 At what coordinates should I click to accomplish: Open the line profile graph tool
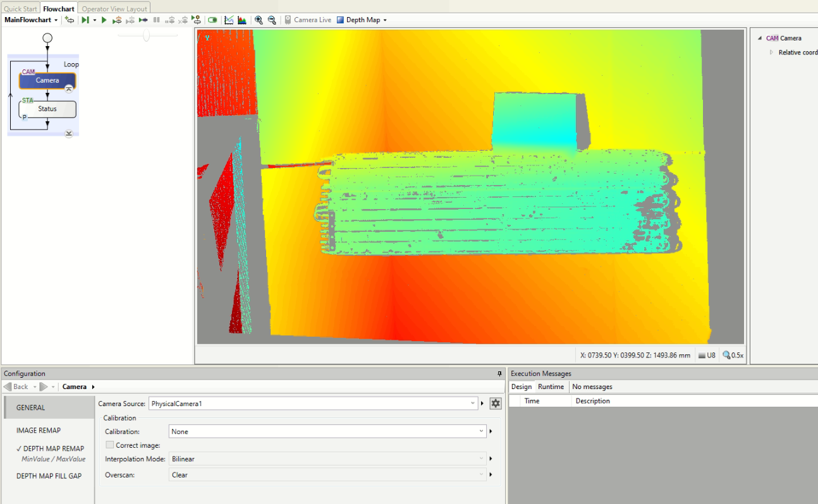click(228, 20)
